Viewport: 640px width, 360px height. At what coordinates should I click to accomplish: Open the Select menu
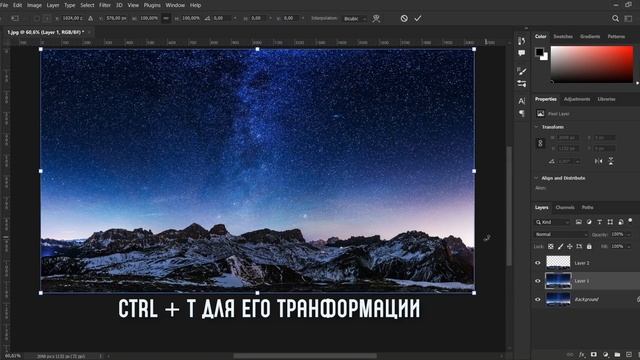click(87, 5)
